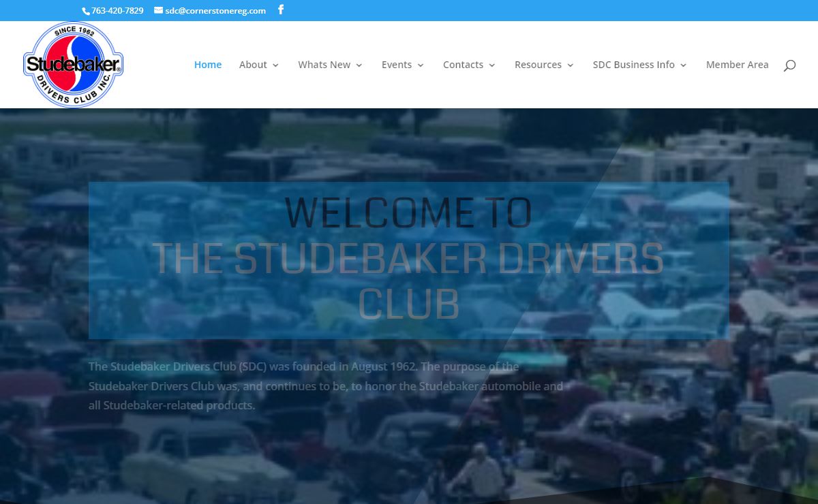The image size is (818, 504).
Task: Expand the Events dropdown chevron
Action: [421, 65]
